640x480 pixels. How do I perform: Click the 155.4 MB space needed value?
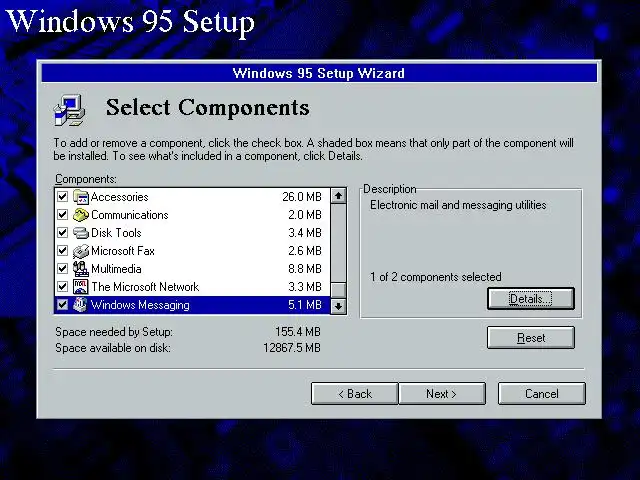coord(298,332)
